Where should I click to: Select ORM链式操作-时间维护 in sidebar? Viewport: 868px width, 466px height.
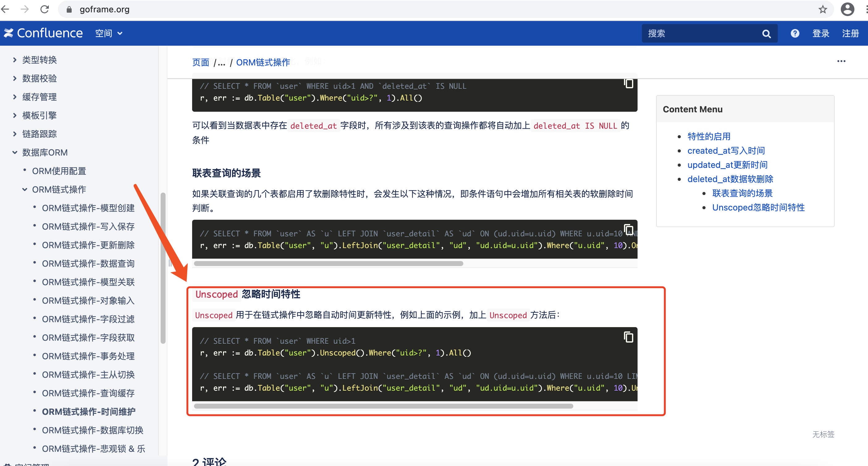89,411
